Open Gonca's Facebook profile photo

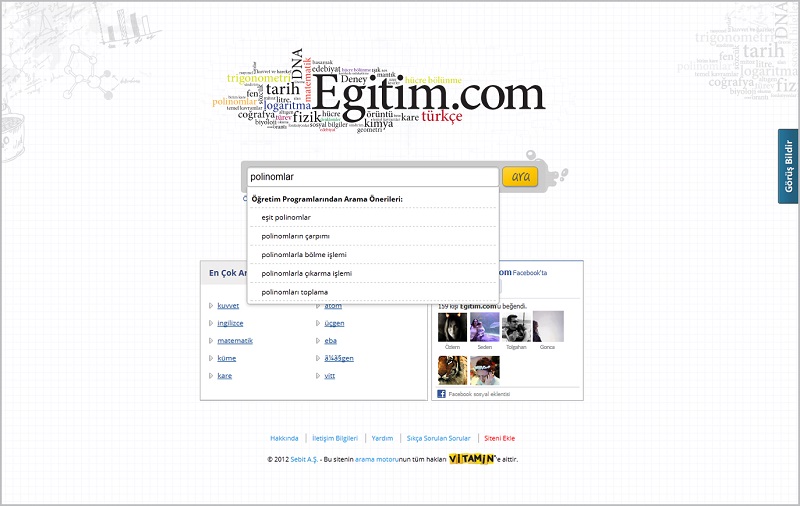pos(548,327)
